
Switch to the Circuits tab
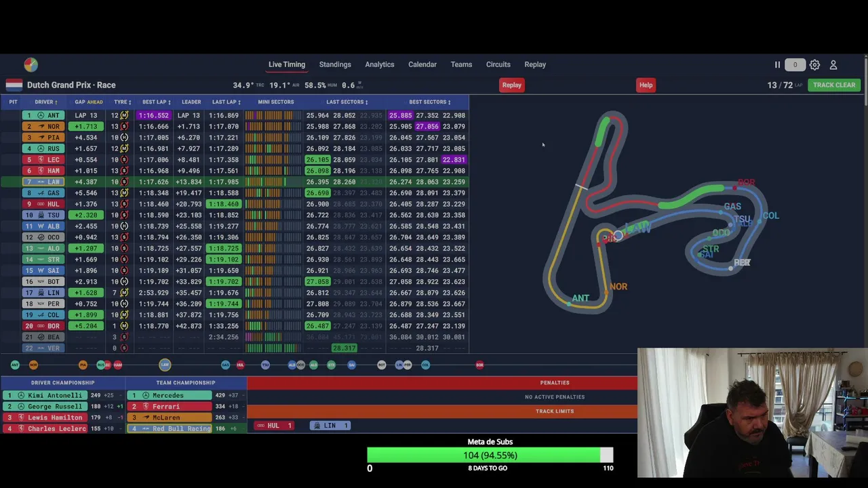pyautogui.click(x=498, y=64)
